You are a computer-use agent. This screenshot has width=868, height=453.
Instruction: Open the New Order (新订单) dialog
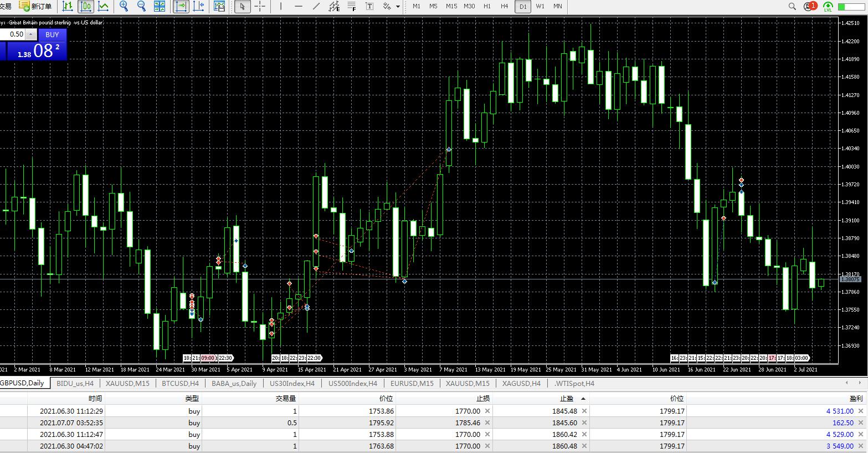(35, 6)
